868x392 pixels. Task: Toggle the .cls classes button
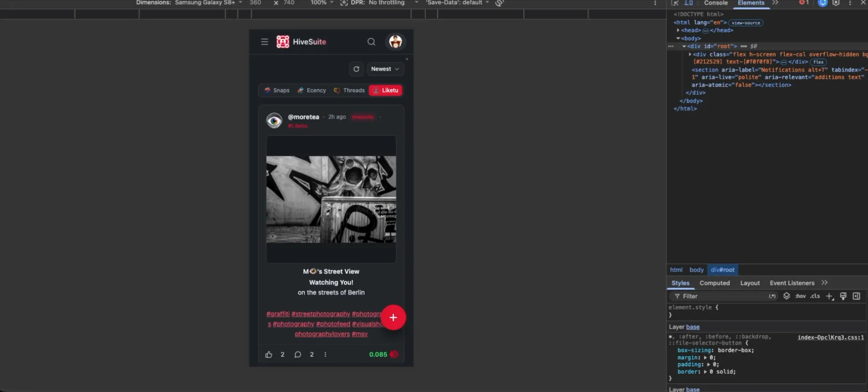(x=815, y=296)
